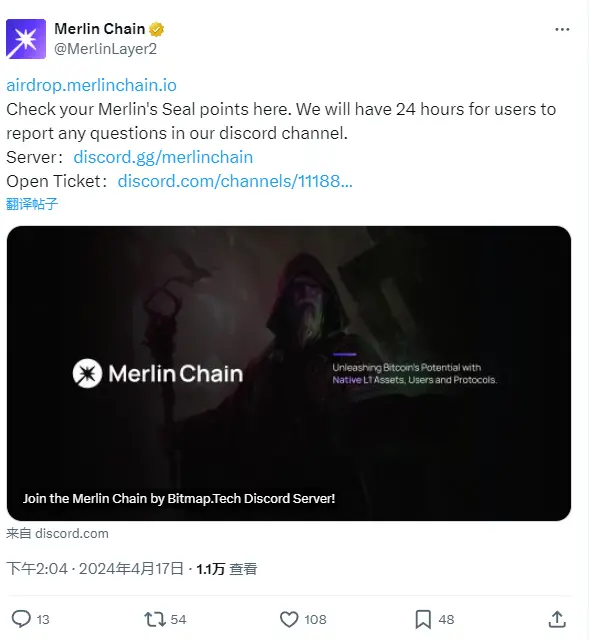The image size is (589, 640).
Task: Click the repost arrows icon
Action: coord(155,619)
